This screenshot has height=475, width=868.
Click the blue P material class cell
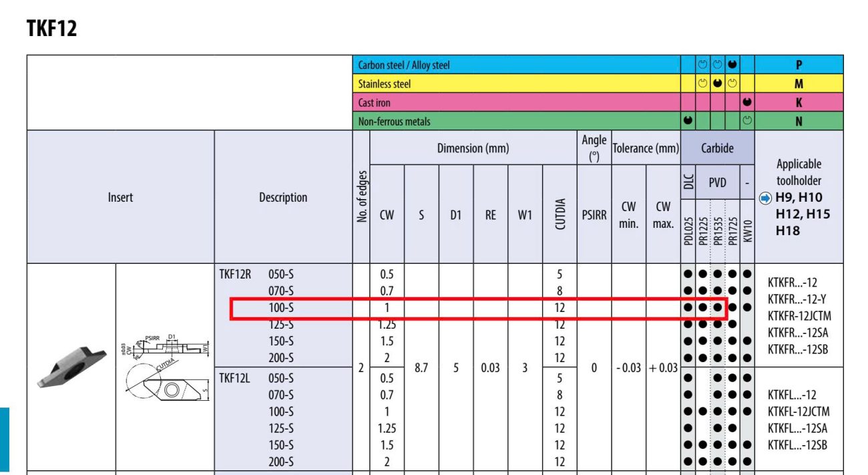[799, 65]
